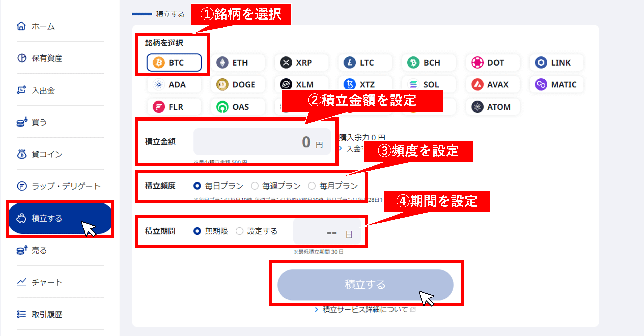This screenshot has width=644, height=336.
Task: Choose the LINK coin icon
Action: [541, 62]
